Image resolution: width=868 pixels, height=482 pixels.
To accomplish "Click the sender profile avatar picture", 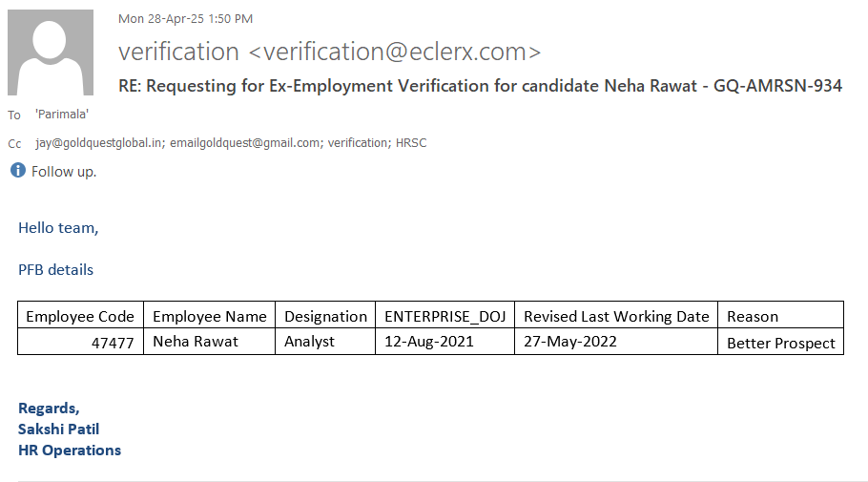I will coord(50,53).
